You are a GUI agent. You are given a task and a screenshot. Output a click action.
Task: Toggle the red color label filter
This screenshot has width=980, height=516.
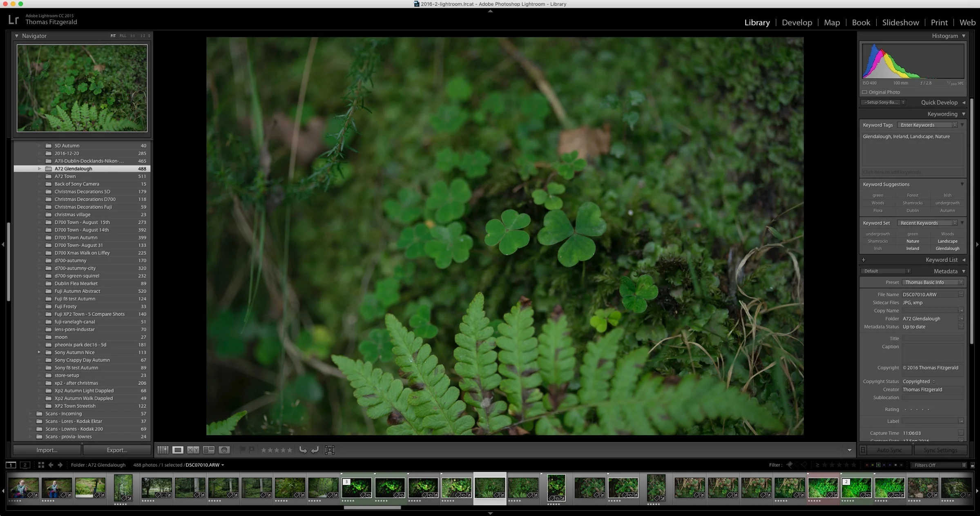867,465
